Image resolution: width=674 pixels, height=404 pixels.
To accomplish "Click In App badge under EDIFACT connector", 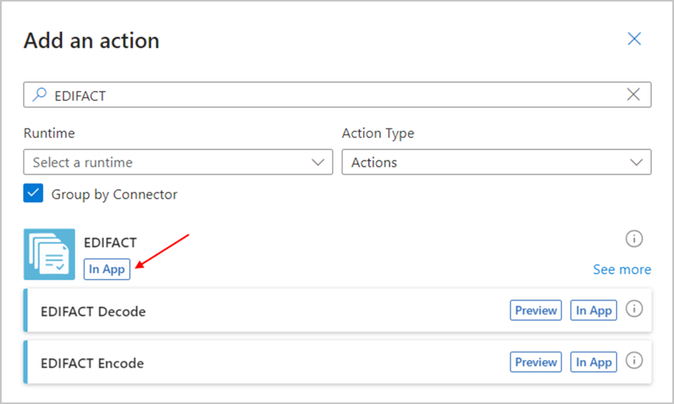I will (107, 269).
